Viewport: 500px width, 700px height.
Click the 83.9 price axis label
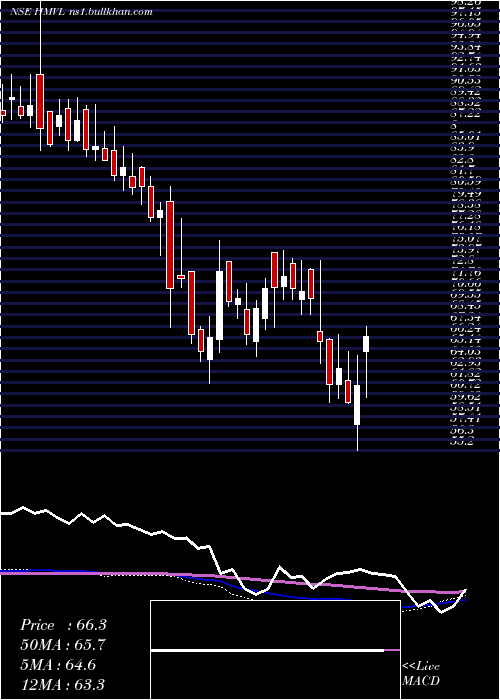462,149
